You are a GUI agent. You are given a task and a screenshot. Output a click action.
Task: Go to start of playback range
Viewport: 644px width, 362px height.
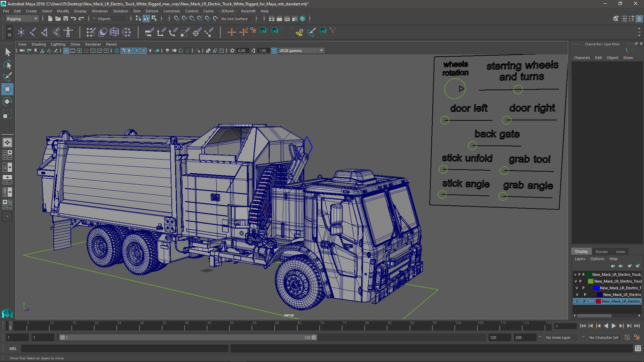[x=583, y=326]
